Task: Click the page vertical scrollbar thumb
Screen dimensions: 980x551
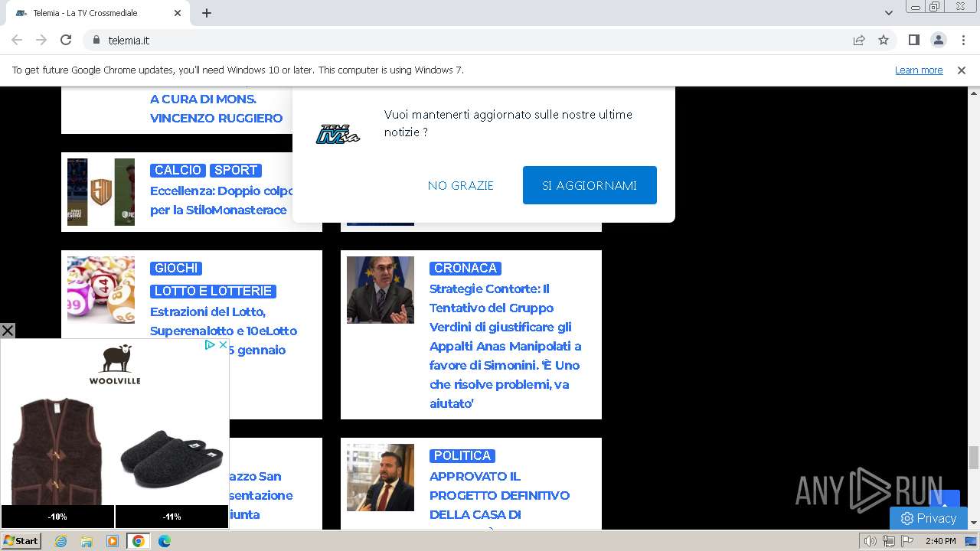Action: 974,457
